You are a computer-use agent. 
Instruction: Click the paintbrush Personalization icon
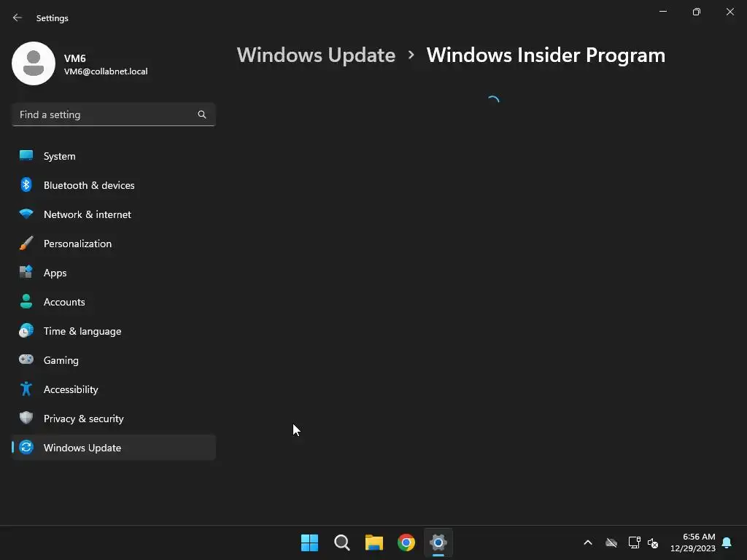point(26,244)
